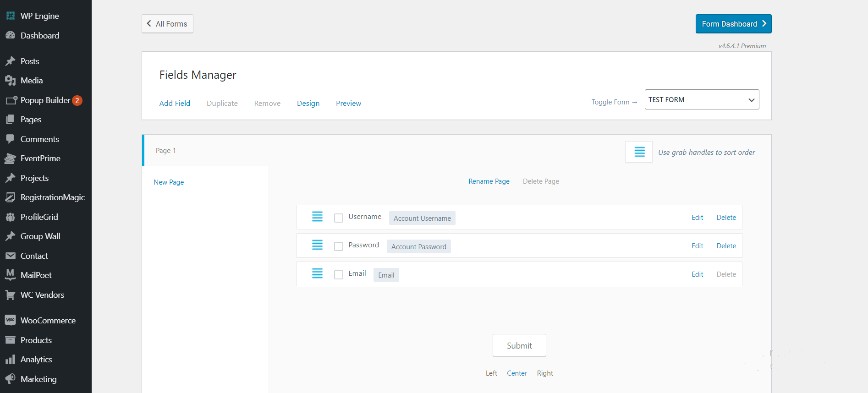Click the MailPoet icon in the sidebar
This screenshot has height=393, width=868.
click(x=10, y=275)
